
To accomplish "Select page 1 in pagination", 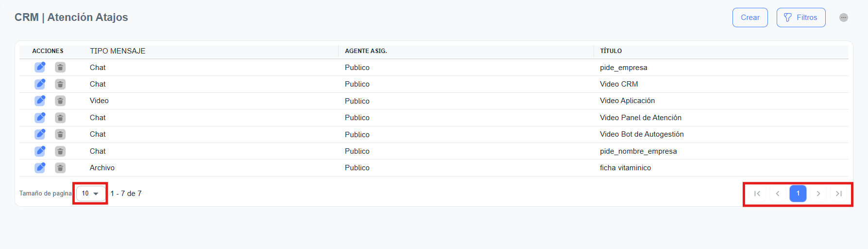I will (x=798, y=194).
